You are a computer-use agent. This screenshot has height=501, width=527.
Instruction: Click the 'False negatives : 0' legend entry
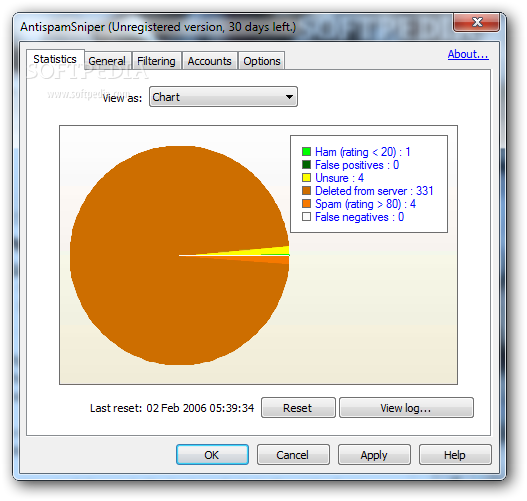pos(359,217)
